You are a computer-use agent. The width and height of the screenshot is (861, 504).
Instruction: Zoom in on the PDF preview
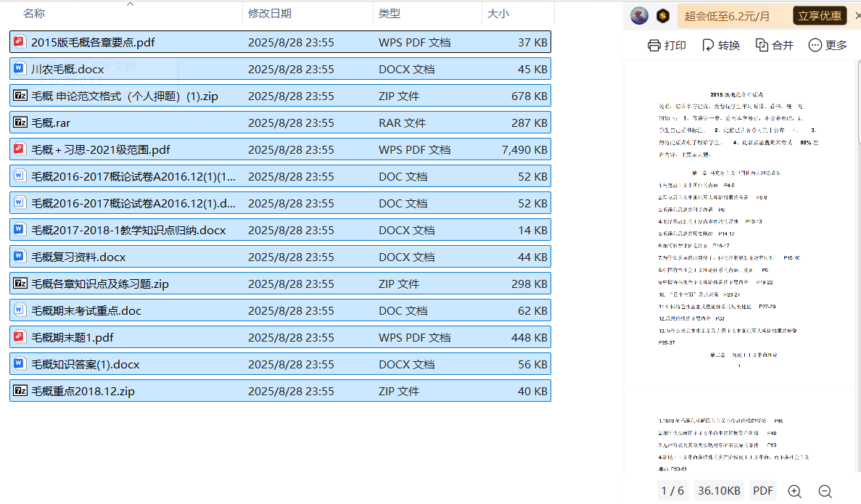pyautogui.click(x=794, y=491)
